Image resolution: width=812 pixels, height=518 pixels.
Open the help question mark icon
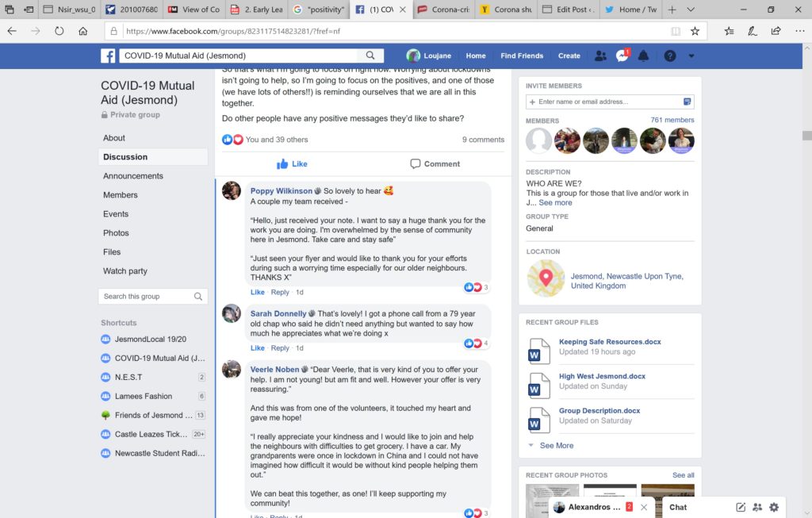(669, 56)
